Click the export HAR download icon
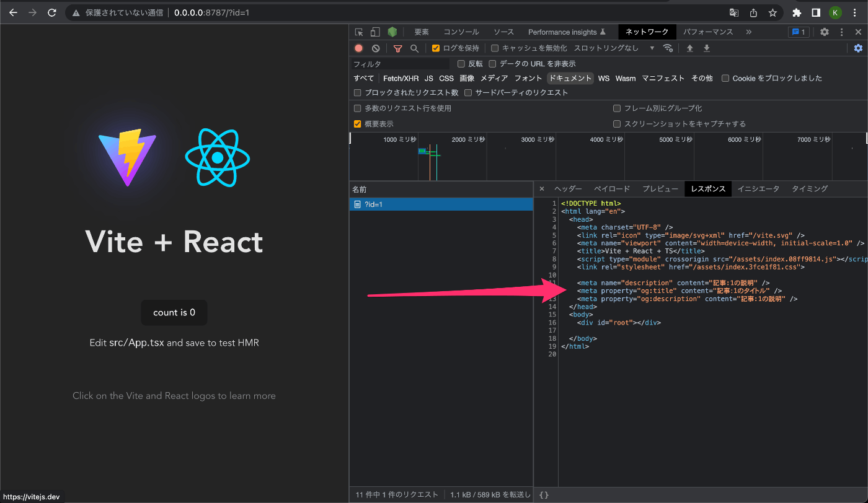Screen dimensions: 868x503 pos(706,48)
